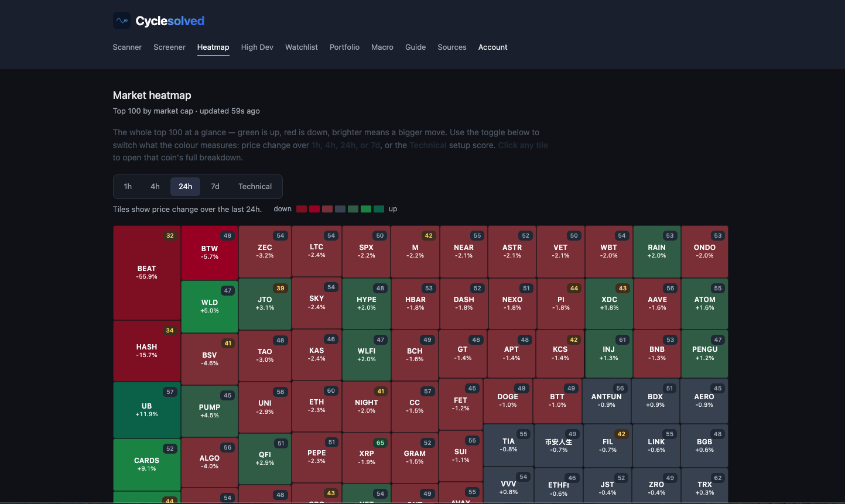This screenshot has height=504, width=845.
Task: Click the KAS tile
Action: pos(317,355)
